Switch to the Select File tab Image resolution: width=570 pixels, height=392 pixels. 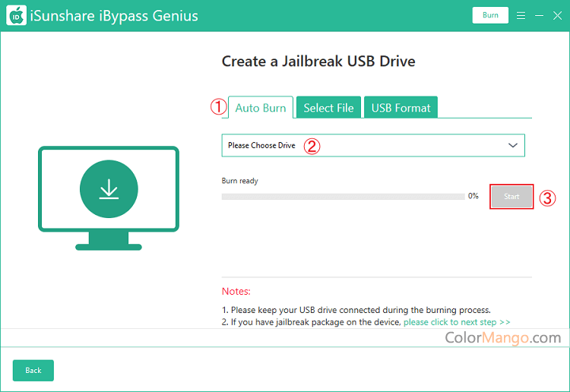(328, 108)
